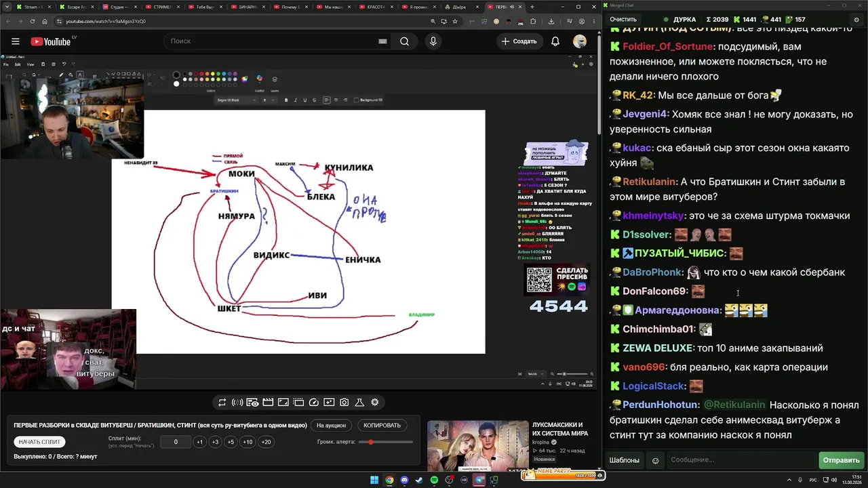868x488 pixels.
Task: Add +20 minutes to the split
Action: (266, 442)
